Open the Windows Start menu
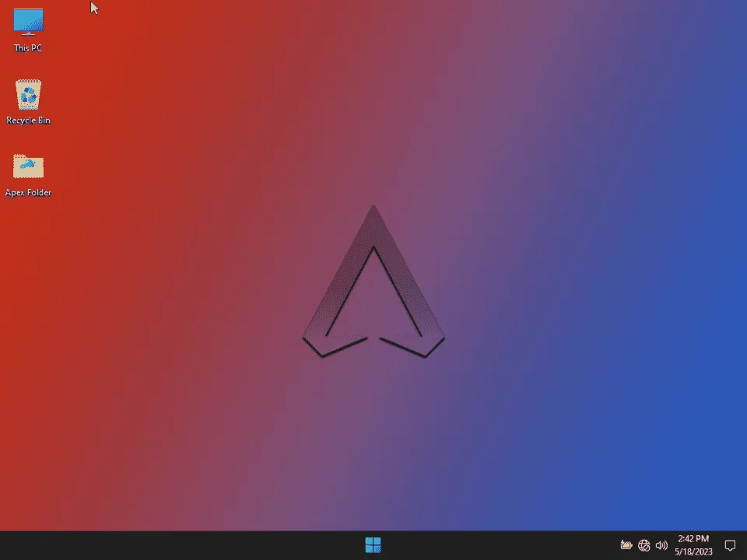747x560 pixels. [373, 545]
